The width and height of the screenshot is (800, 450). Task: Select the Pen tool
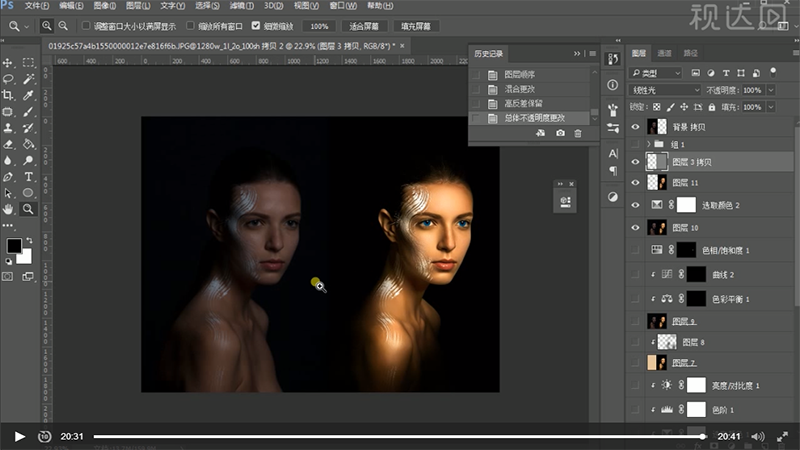point(8,177)
